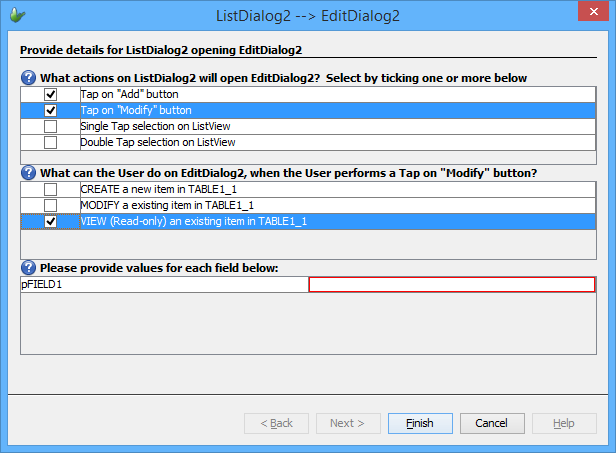Screen dimensions: 616x453
Task: Untick the Tap on "Add" button checkbox
Action: pyautogui.click(x=50, y=94)
